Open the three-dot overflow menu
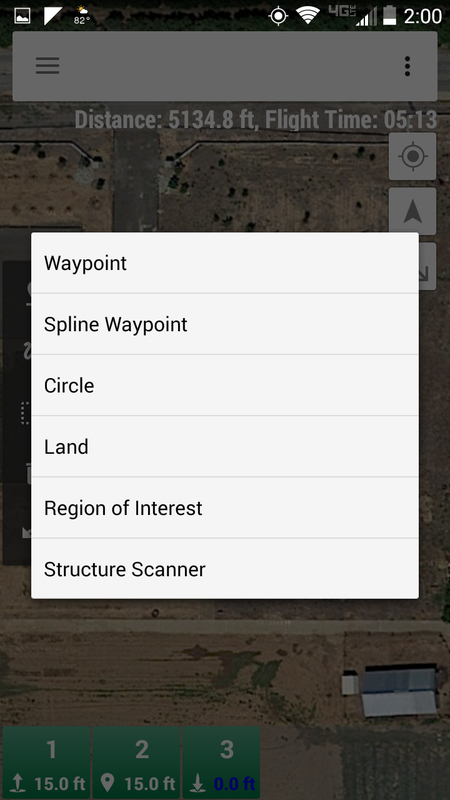Image resolution: width=450 pixels, height=800 pixels. tap(407, 66)
